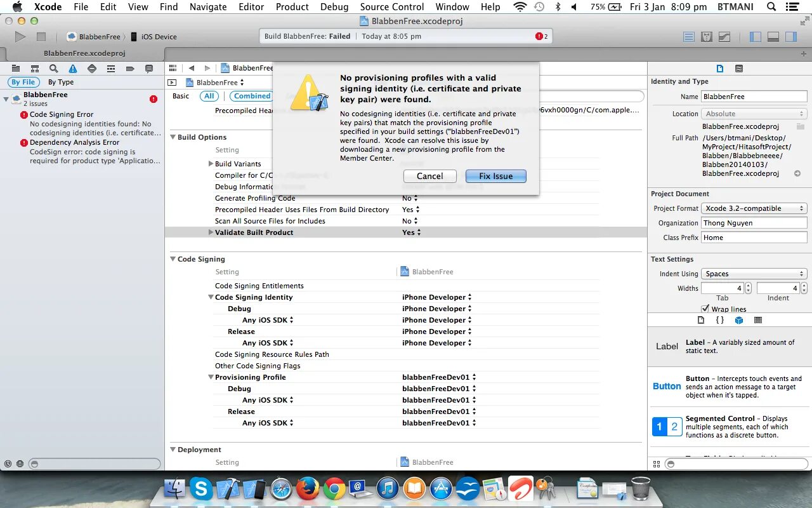Click the Stop button in toolbar
Viewport: 812px width, 508px height.
[x=41, y=37]
